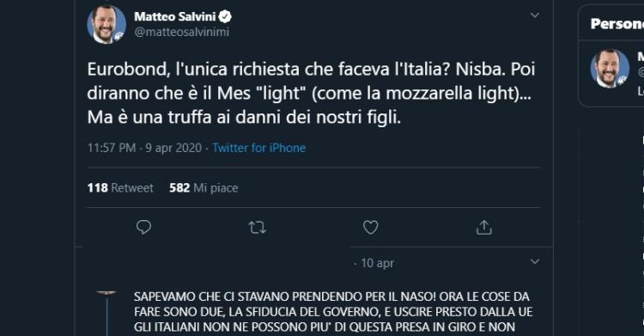Open the reply text starting with SAPEVAMO
The height and width of the screenshot is (336, 644).
(333, 312)
